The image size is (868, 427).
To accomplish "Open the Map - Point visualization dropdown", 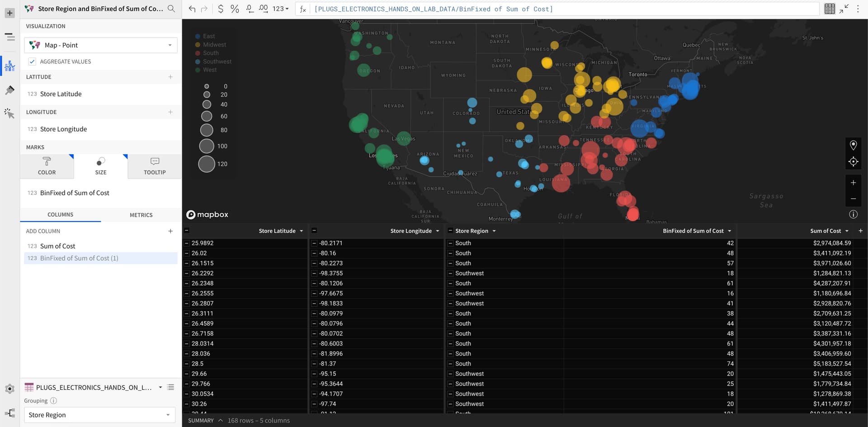I will click(x=170, y=45).
